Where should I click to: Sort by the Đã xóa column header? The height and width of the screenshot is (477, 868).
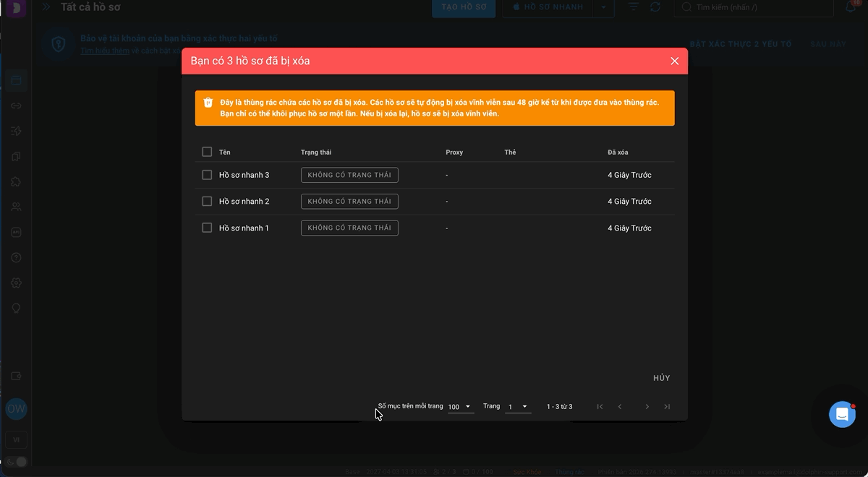(618, 152)
